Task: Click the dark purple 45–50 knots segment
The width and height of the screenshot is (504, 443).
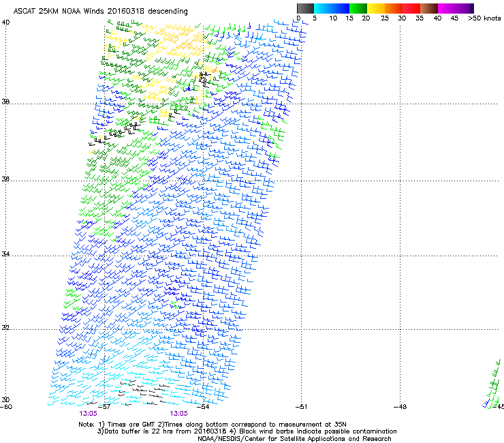Action: pyautogui.click(x=464, y=8)
